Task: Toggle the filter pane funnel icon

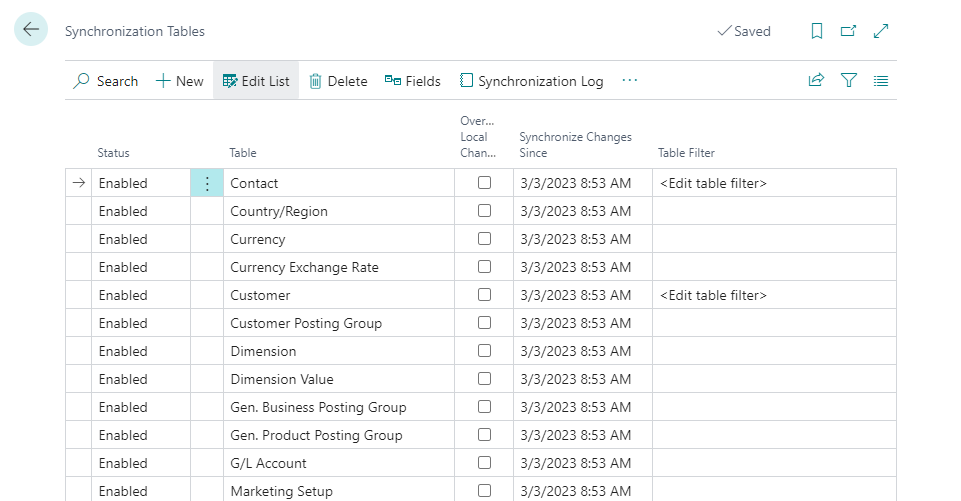Action: 849,81
